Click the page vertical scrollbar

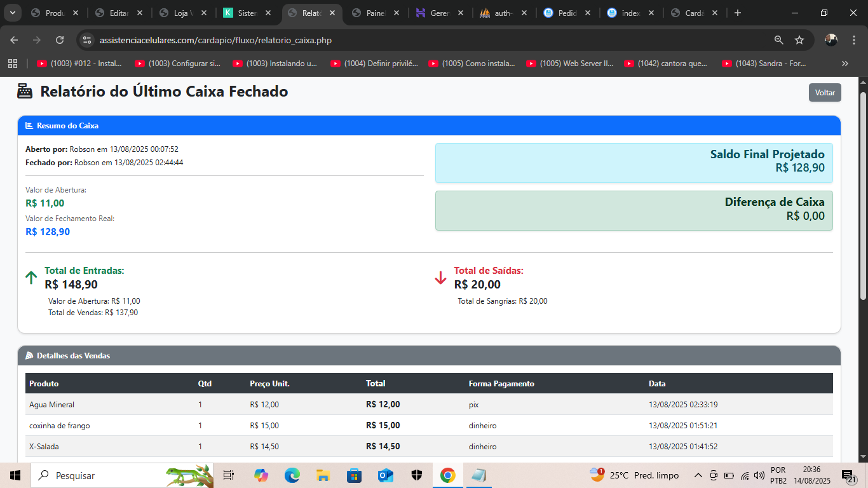pos(863,196)
